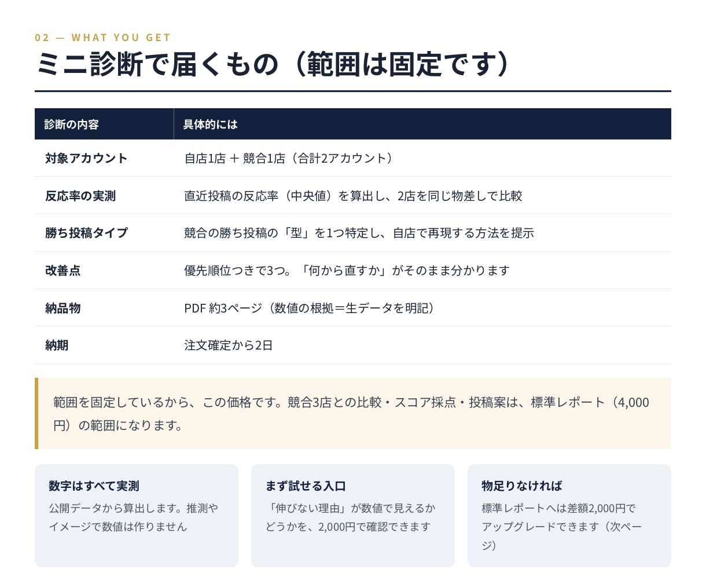This screenshot has height=588, width=706.
Task: Click the description starting '優先順位つきで3つ'
Action: [x=347, y=271]
